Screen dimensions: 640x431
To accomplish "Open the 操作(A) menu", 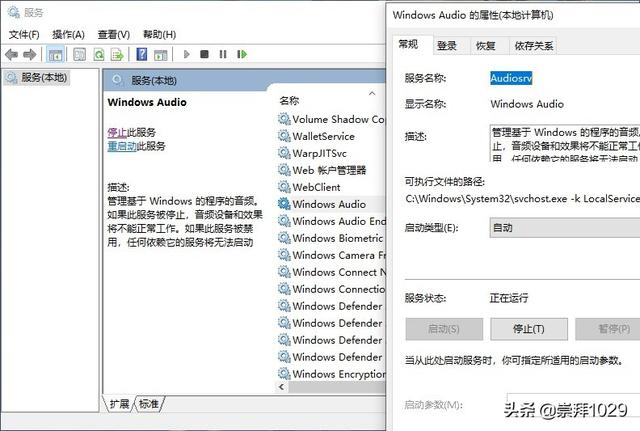I will [68, 35].
